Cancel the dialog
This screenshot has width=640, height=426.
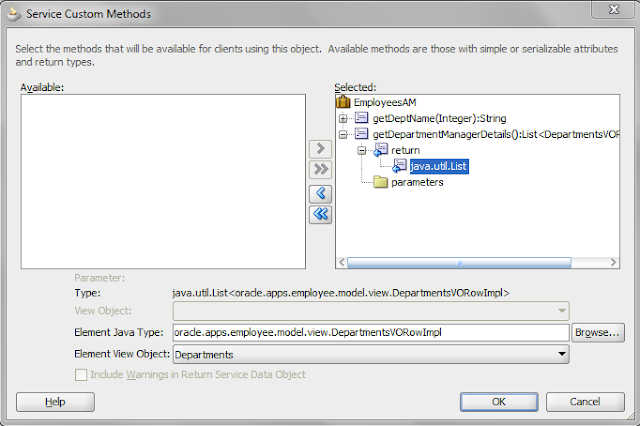585,402
